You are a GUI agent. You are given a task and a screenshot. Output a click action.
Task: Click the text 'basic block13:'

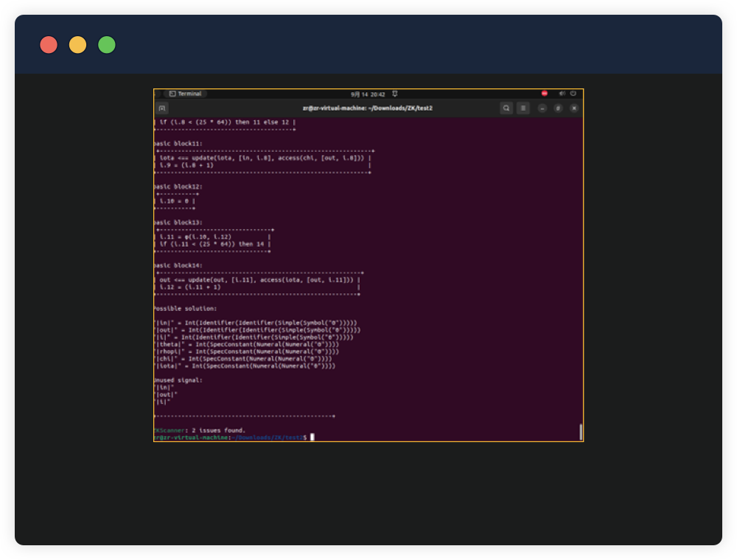(178, 223)
